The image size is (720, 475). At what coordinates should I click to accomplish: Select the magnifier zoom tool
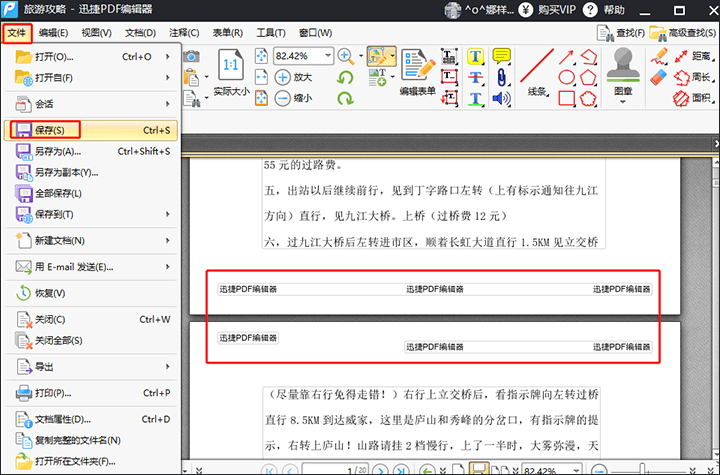coord(346,56)
